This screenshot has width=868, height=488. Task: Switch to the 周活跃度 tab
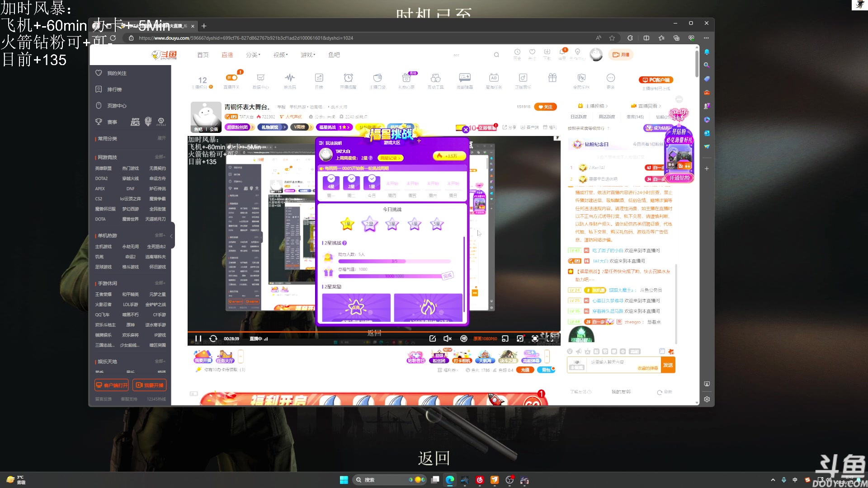pyautogui.click(x=607, y=117)
